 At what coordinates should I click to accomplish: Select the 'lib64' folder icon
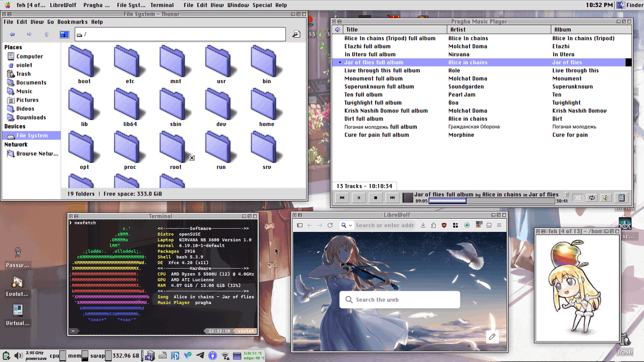130,103
